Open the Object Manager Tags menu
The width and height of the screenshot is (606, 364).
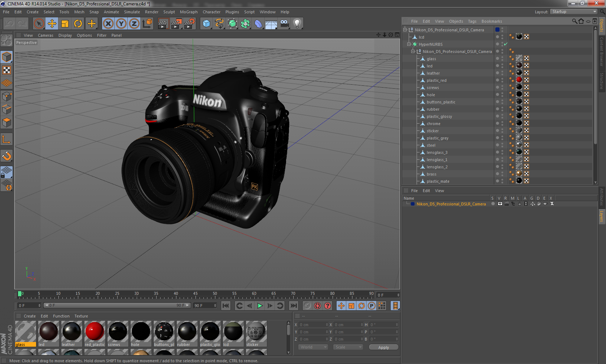coord(472,21)
